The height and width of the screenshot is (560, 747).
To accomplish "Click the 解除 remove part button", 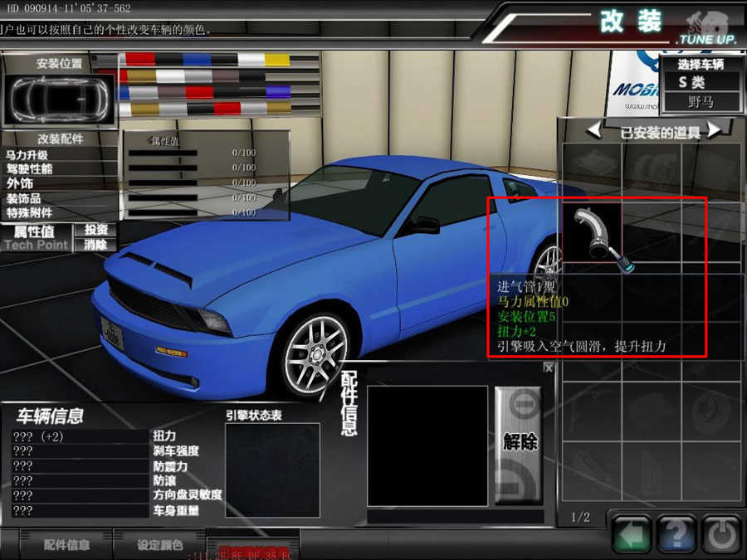I will click(520, 441).
